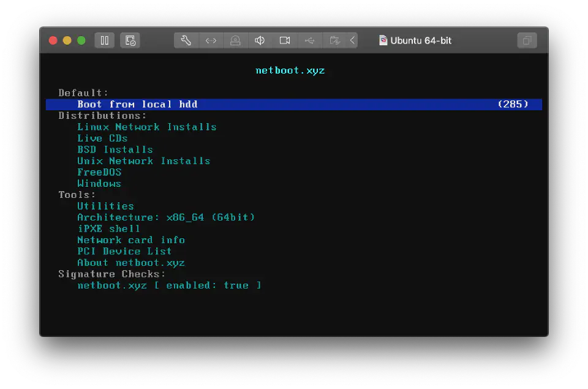588x389 pixels.
Task: Click the hard disk device icon
Action: point(235,40)
